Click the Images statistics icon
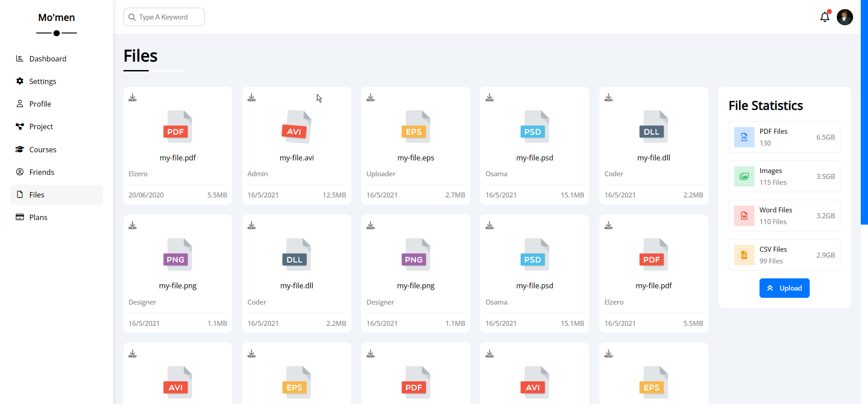The width and height of the screenshot is (868, 404). [x=744, y=177]
